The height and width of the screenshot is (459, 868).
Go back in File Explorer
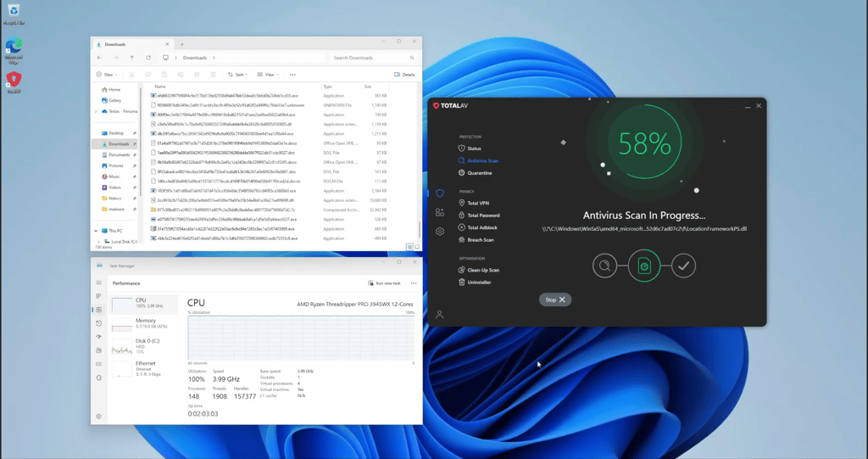99,58
